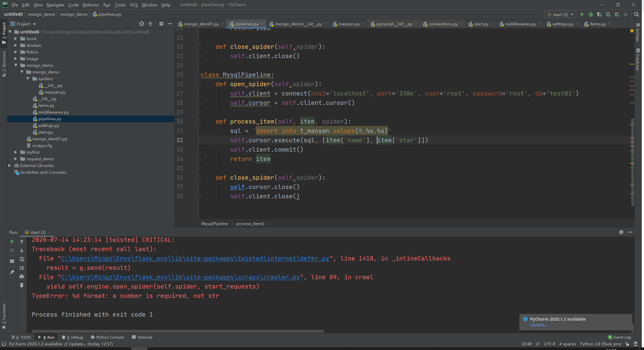644x350 pixels.
Task: Expand the douban folder
Action: 15,45
